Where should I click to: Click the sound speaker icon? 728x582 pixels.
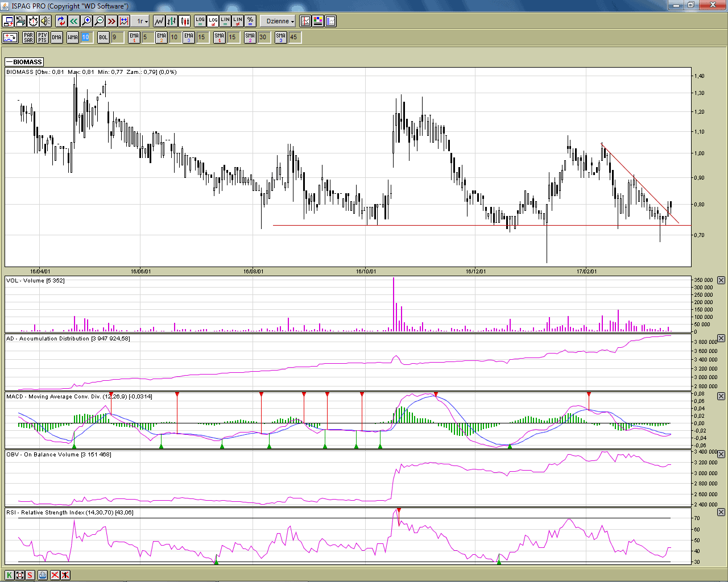click(x=45, y=21)
